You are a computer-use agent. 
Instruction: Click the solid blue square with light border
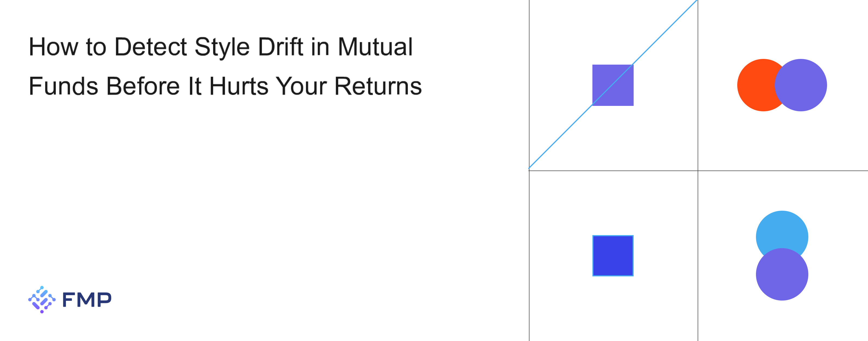pyautogui.click(x=613, y=256)
